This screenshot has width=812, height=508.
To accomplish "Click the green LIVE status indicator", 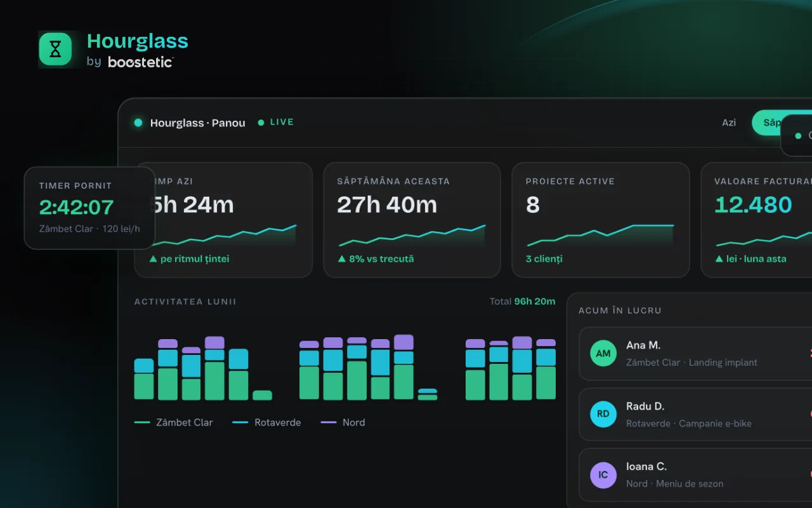I will pos(276,122).
